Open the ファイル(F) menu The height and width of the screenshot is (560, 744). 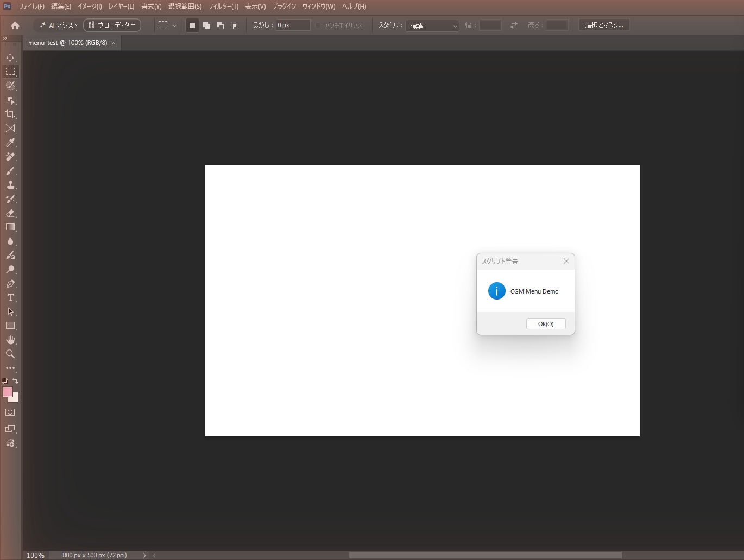(x=31, y=7)
